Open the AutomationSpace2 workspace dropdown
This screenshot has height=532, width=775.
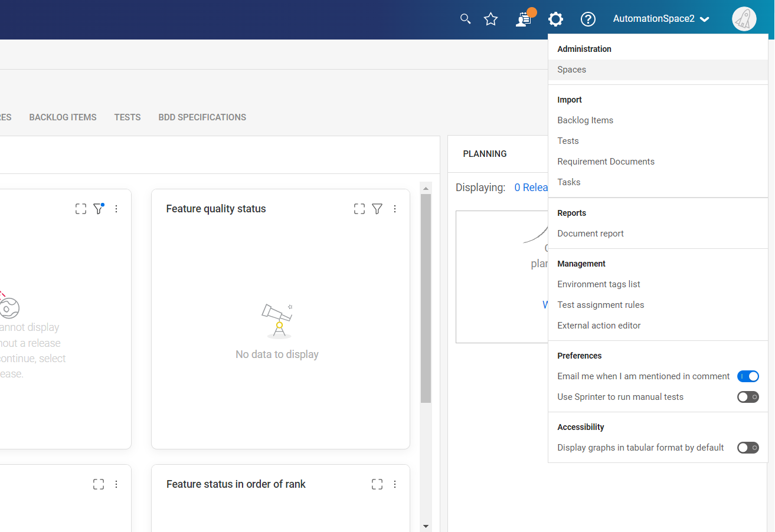point(660,19)
